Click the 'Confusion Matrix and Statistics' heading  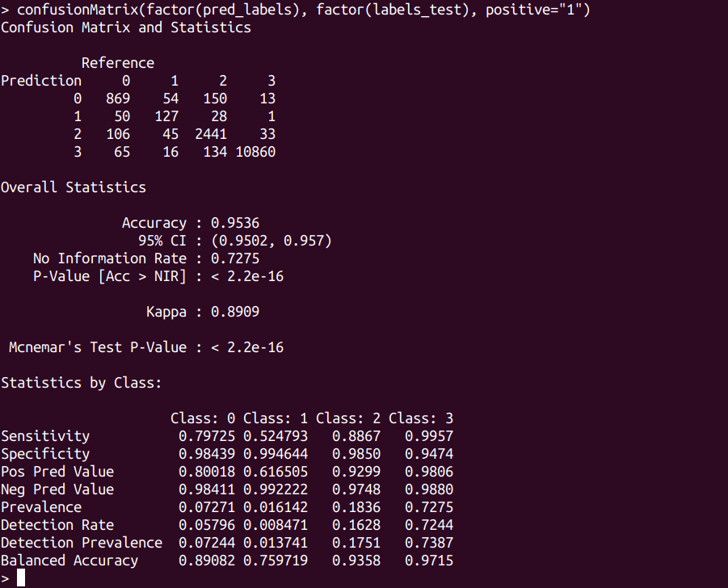[x=125, y=27]
